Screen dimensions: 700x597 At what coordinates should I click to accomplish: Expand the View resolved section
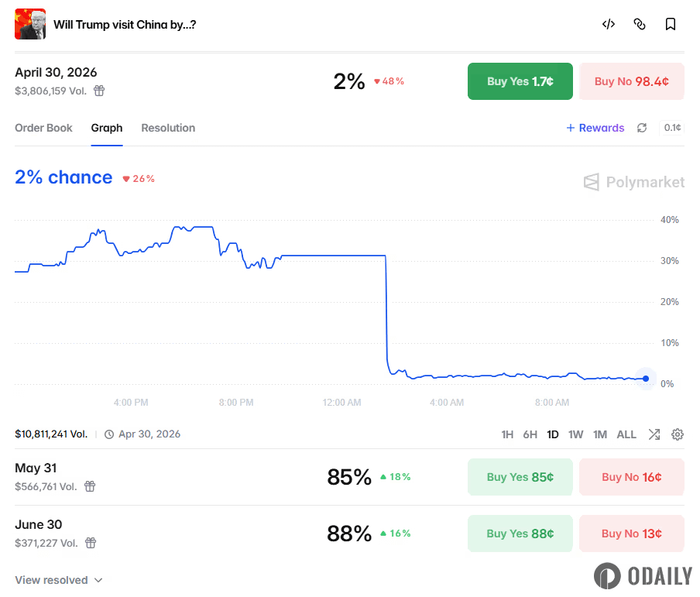click(59, 580)
